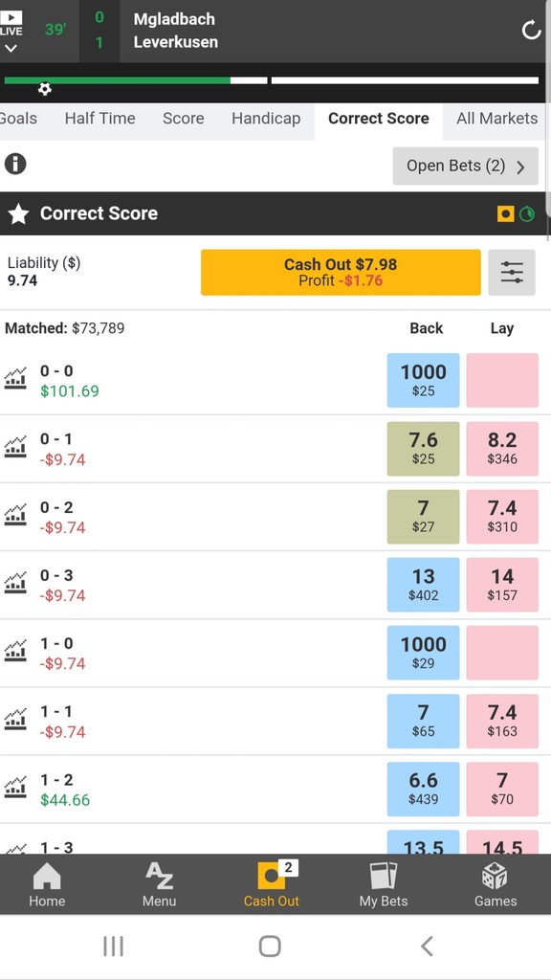Open Games dice icon
The width and height of the screenshot is (551, 980).
point(496,885)
